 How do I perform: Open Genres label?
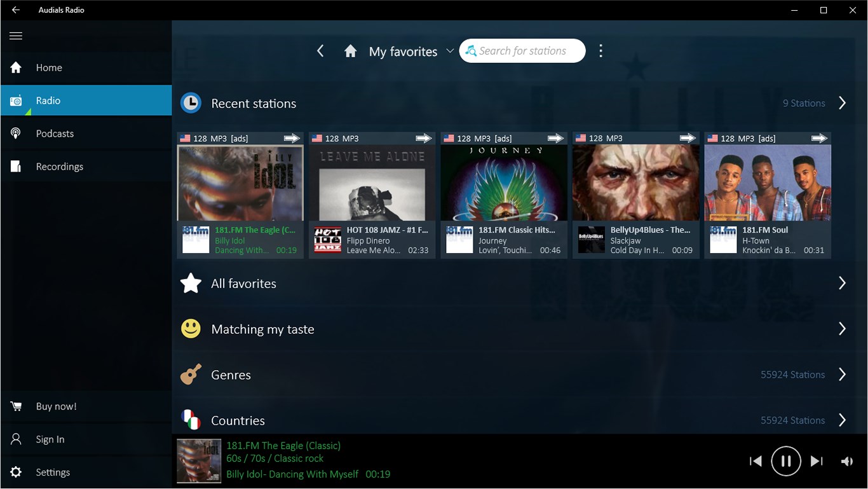point(231,375)
